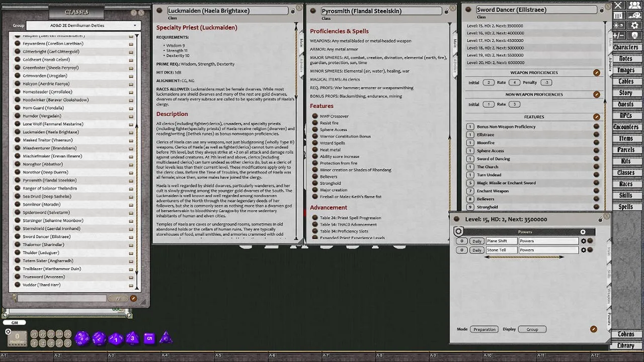The width and height of the screenshot is (644, 362).
Task: Open the Fireball or Malec-Keth's flame fist feature
Action: pyautogui.click(x=351, y=197)
